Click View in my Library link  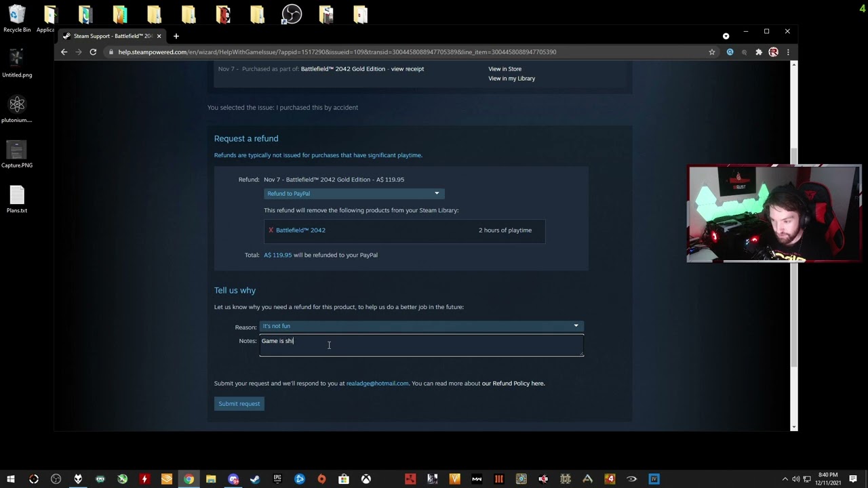(x=512, y=79)
